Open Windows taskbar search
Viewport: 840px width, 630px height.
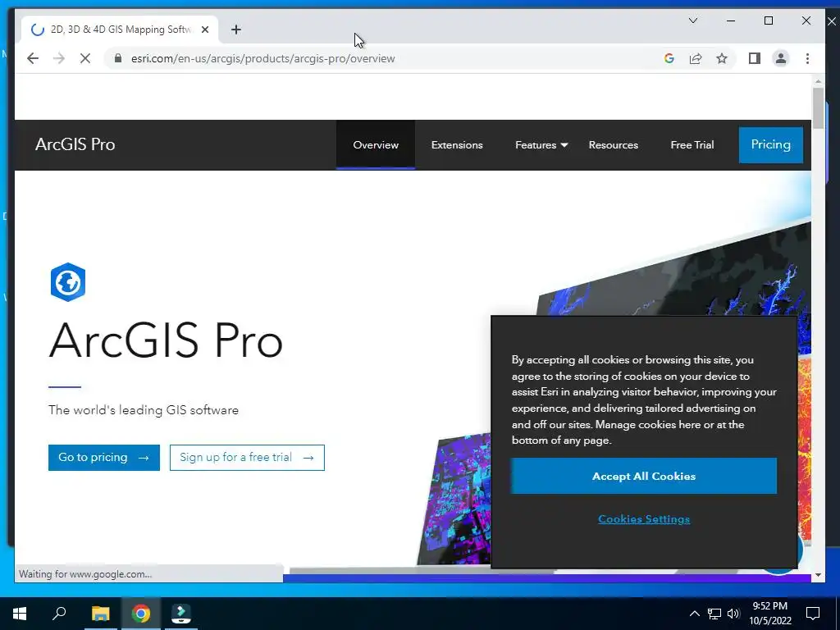pyautogui.click(x=59, y=614)
